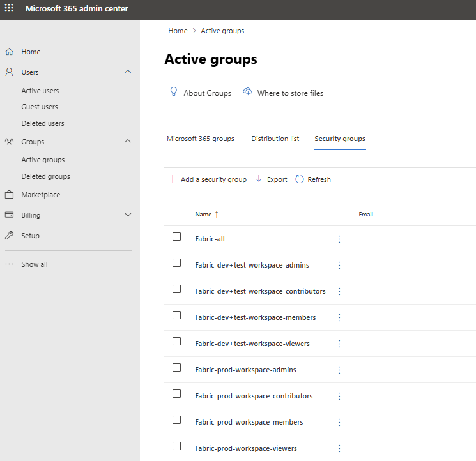
Task: Click the Export download arrow icon
Action: (259, 179)
